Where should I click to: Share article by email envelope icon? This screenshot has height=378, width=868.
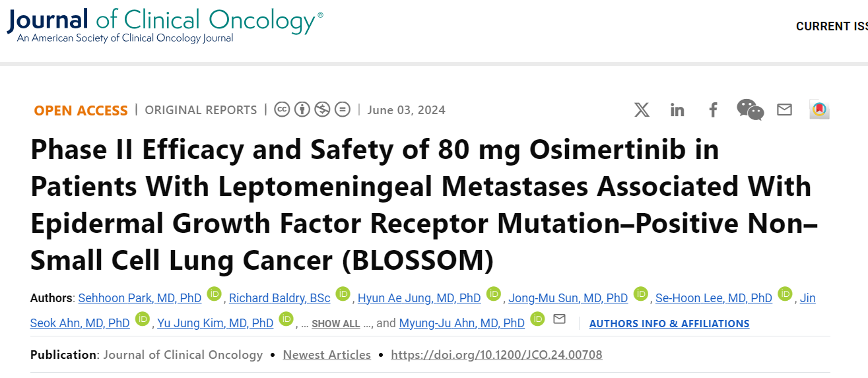[x=784, y=110]
